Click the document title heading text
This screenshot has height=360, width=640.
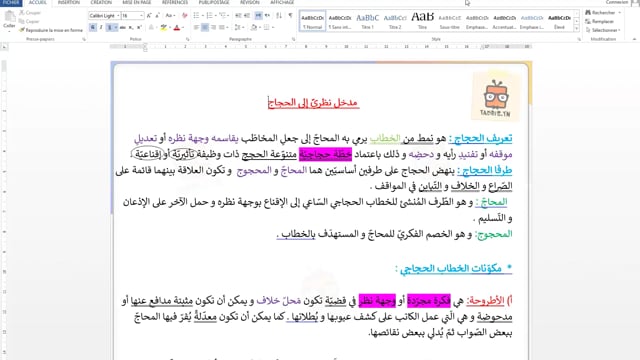point(313,102)
